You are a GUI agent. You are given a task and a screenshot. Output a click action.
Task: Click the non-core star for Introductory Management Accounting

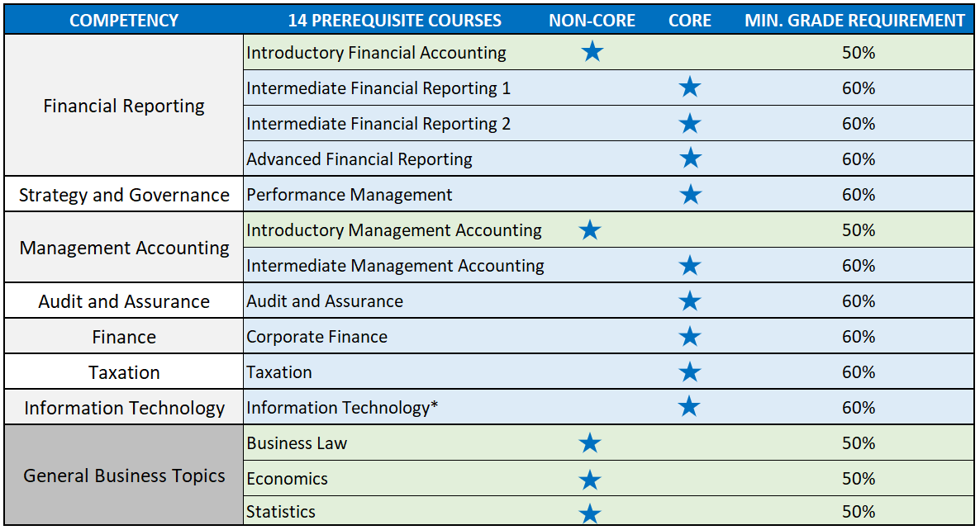(590, 230)
